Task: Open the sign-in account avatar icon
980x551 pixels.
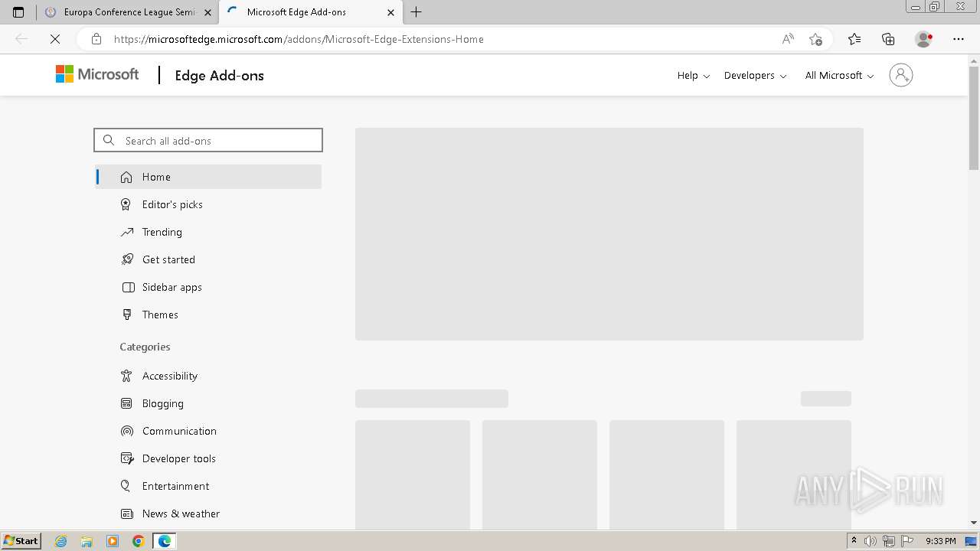Action: point(900,75)
